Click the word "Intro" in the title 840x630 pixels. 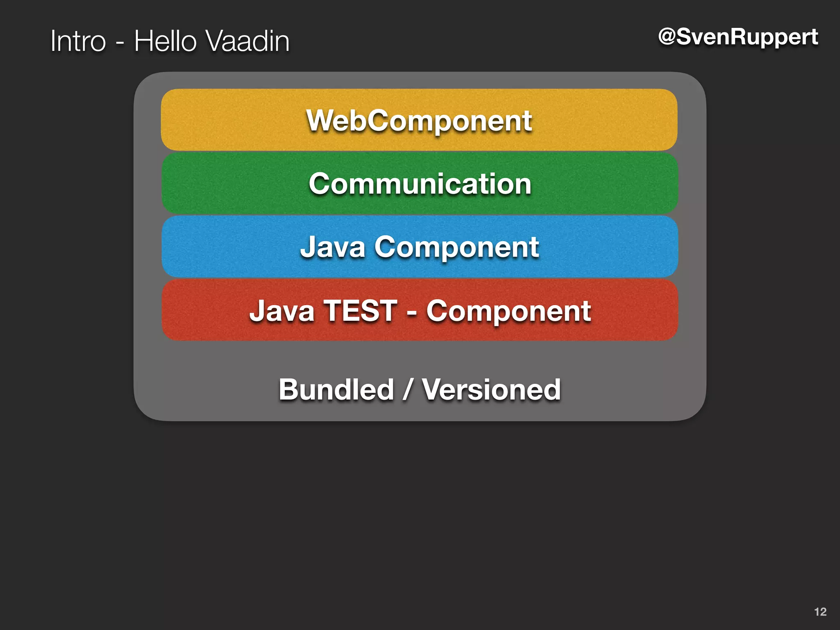[78, 41]
